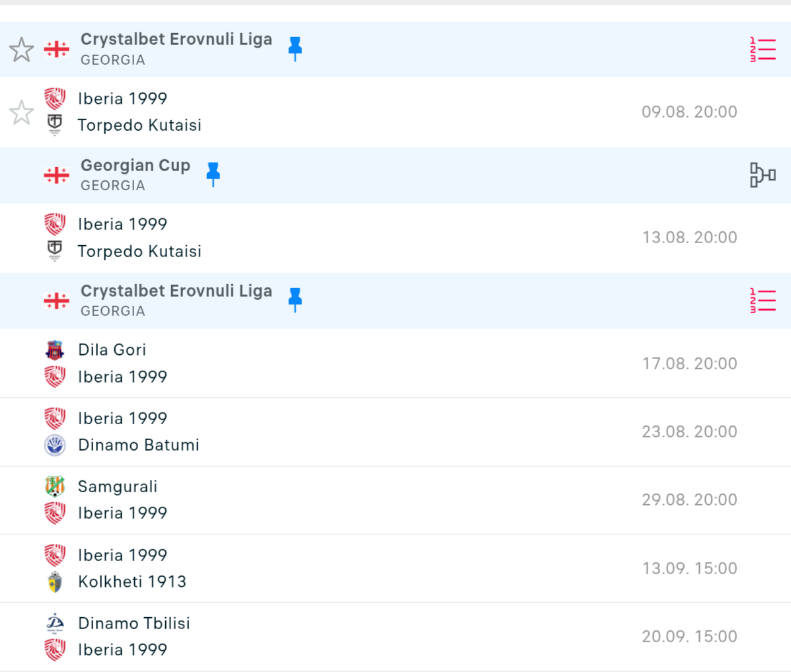
Task: Unpin the Georgian Cup competition
Action: (x=213, y=174)
